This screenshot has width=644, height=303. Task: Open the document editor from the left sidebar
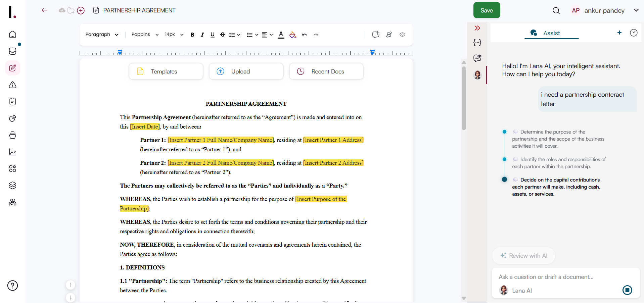click(12, 68)
